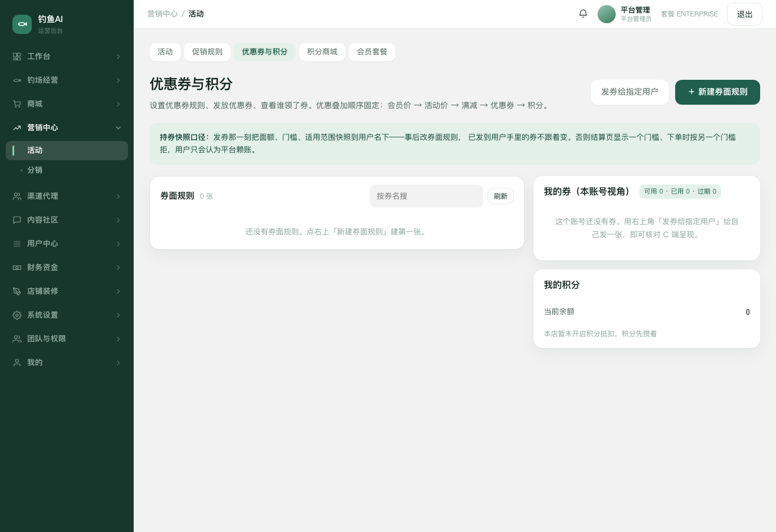The width and height of the screenshot is (776, 532).
Task: Click the 团队与权限 users icon
Action: [x=17, y=339]
